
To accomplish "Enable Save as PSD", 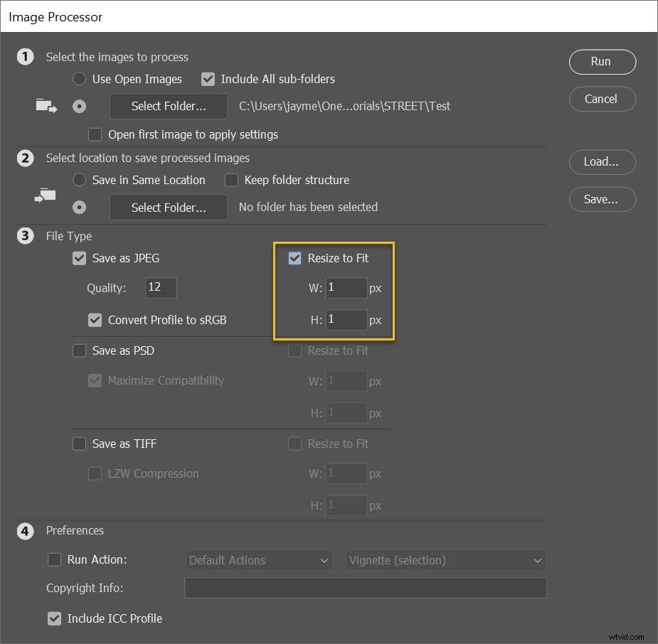I will tap(79, 350).
